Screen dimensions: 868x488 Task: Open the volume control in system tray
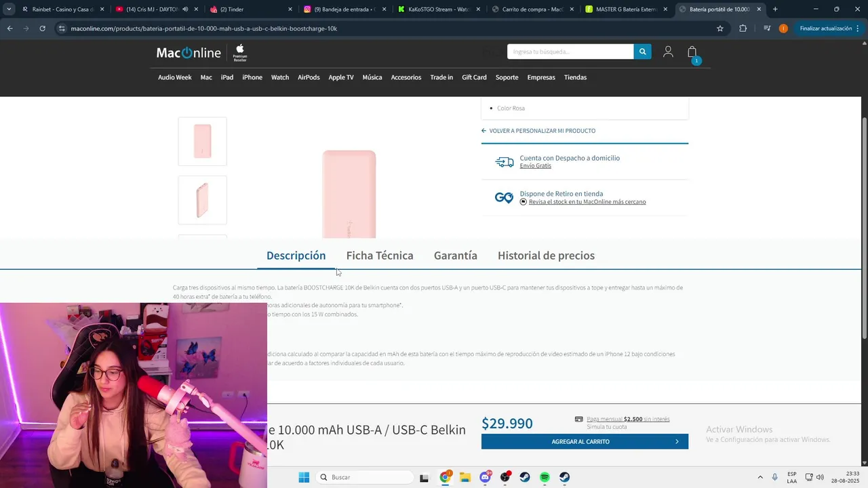point(820,477)
